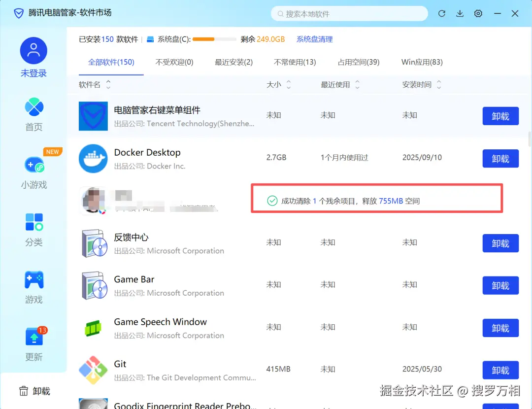
Task: Sort list by 最近使用 column arrows
Action: click(x=357, y=85)
